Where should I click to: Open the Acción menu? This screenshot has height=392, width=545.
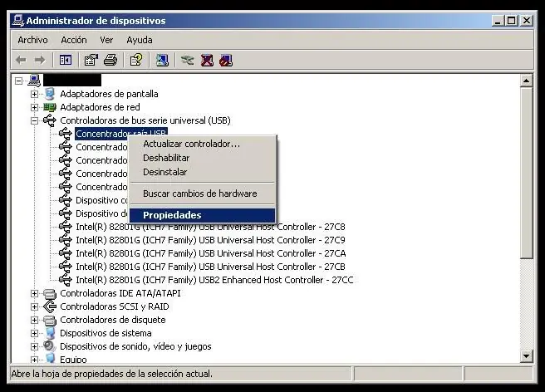pos(74,40)
